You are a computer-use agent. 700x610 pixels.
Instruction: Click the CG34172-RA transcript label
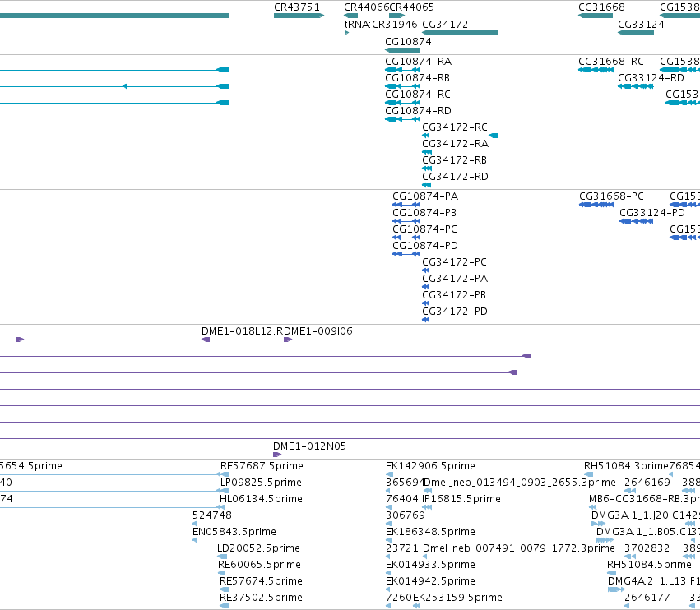tap(456, 144)
